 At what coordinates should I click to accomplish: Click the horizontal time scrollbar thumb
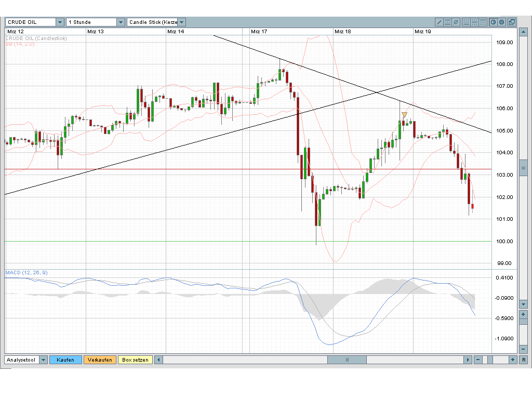(347, 360)
